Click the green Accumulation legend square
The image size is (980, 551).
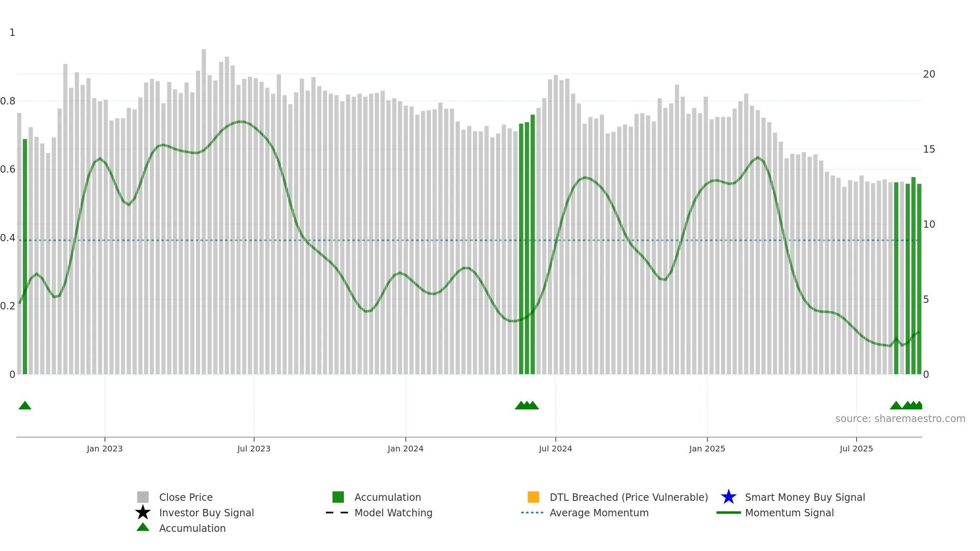tap(338, 497)
